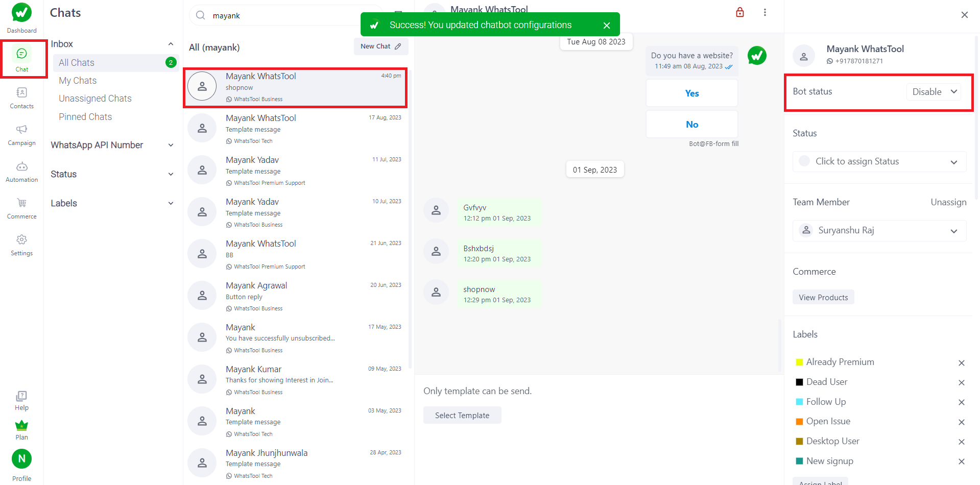Viewport: 980px width, 485px height.
Task: Open Mayank chat dated 03 May, 2023
Action: 295,422
